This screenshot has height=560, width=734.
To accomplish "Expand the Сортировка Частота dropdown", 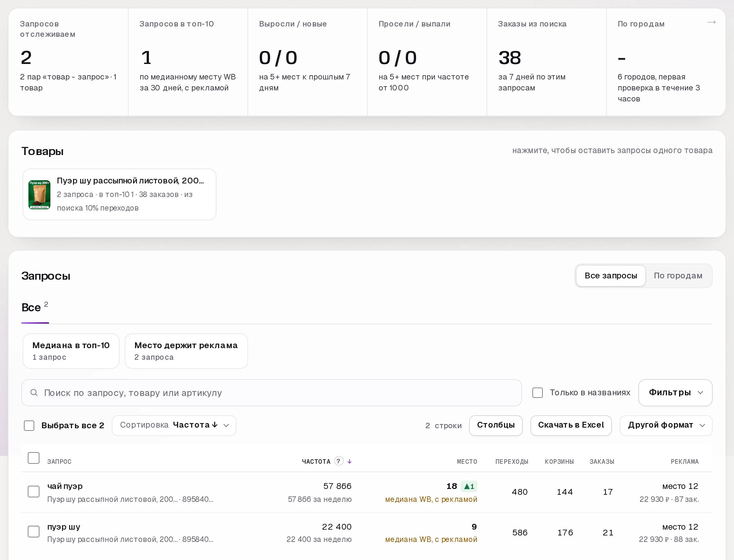I will click(x=174, y=425).
